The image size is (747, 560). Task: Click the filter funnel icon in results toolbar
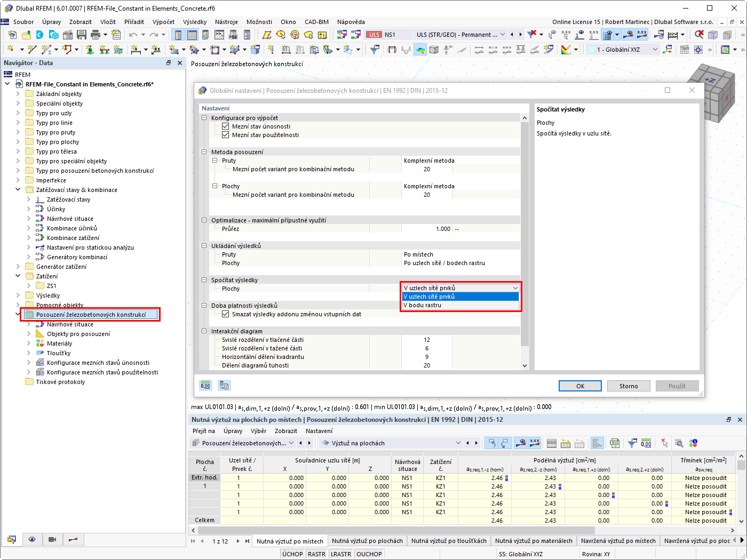(x=632, y=443)
